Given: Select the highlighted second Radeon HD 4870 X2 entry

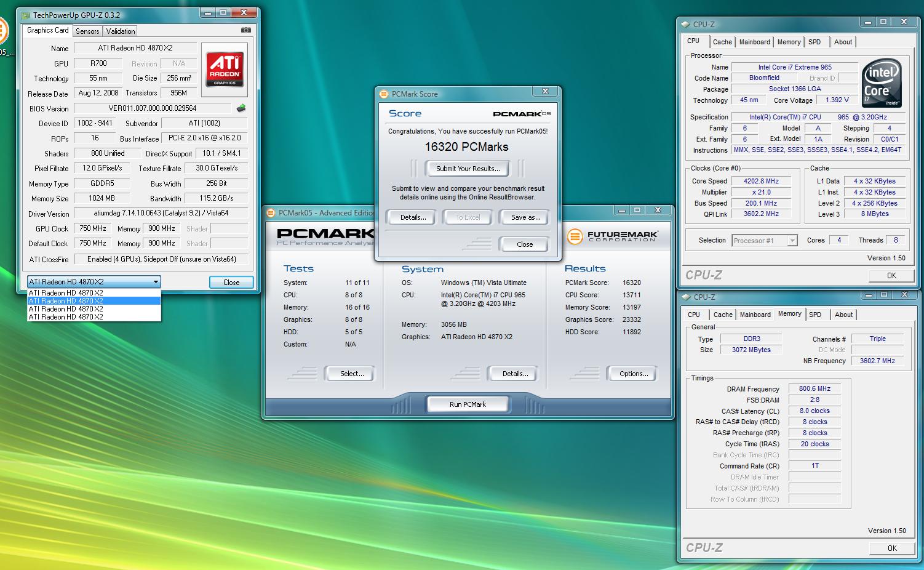Looking at the screenshot, I should [94, 301].
